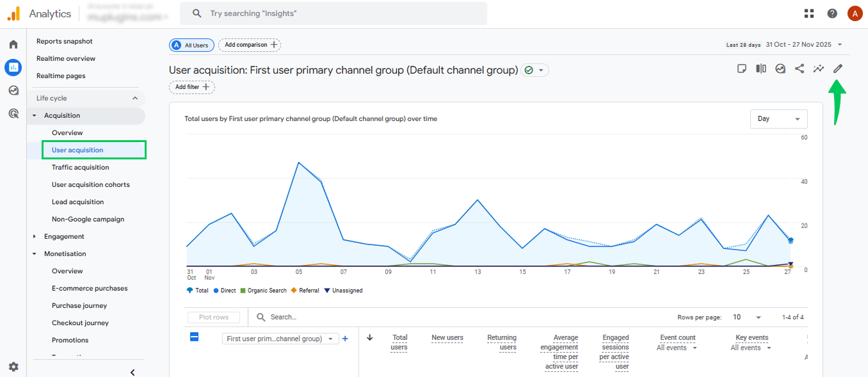
Task: Click the Add comparison button
Action: (x=250, y=45)
